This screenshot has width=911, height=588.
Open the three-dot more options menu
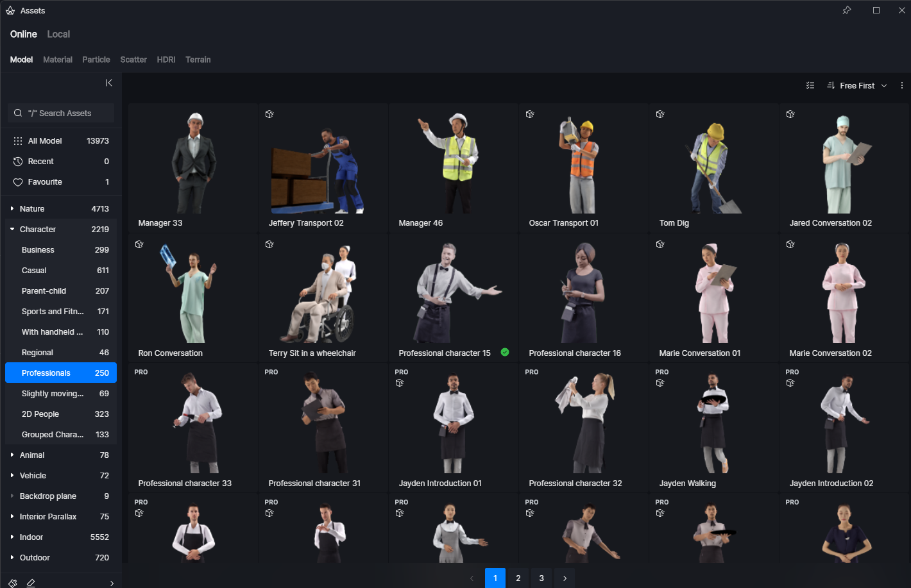[901, 85]
